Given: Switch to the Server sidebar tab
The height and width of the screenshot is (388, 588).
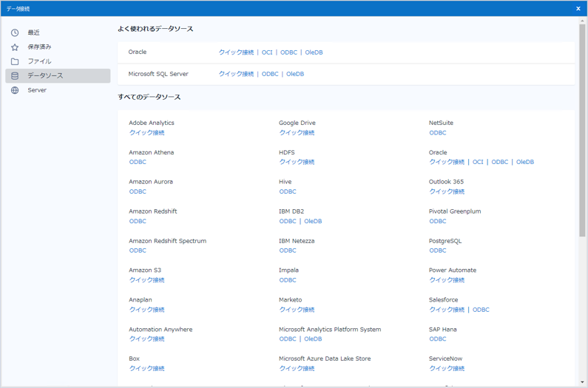Looking at the screenshot, I should [58, 90].
